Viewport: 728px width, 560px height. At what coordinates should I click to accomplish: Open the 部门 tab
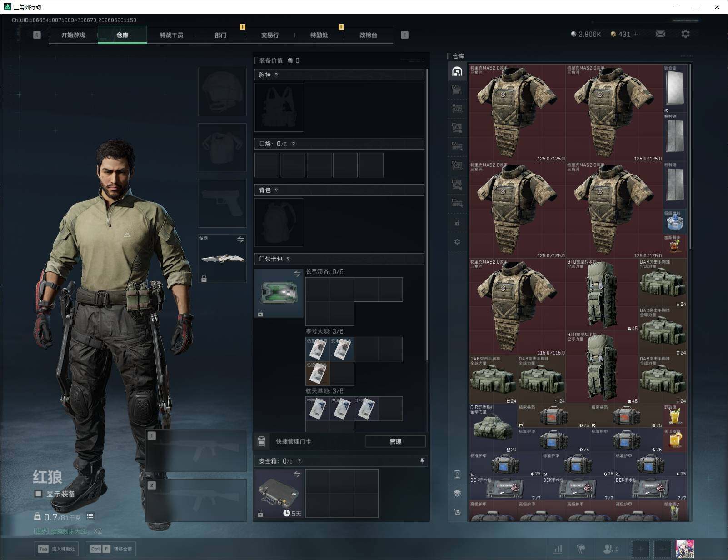click(x=221, y=35)
